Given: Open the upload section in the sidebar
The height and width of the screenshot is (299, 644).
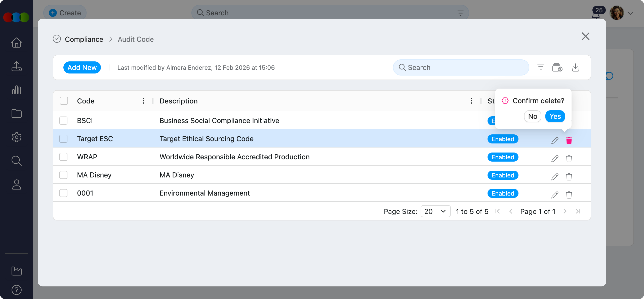Looking at the screenshot, I should click(16, 66).
